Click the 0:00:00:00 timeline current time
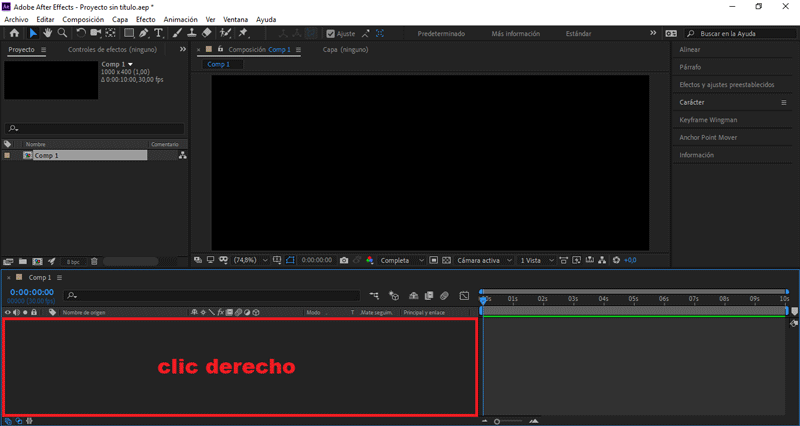Viewport: 800px width, 426px height. click(32, 292)
